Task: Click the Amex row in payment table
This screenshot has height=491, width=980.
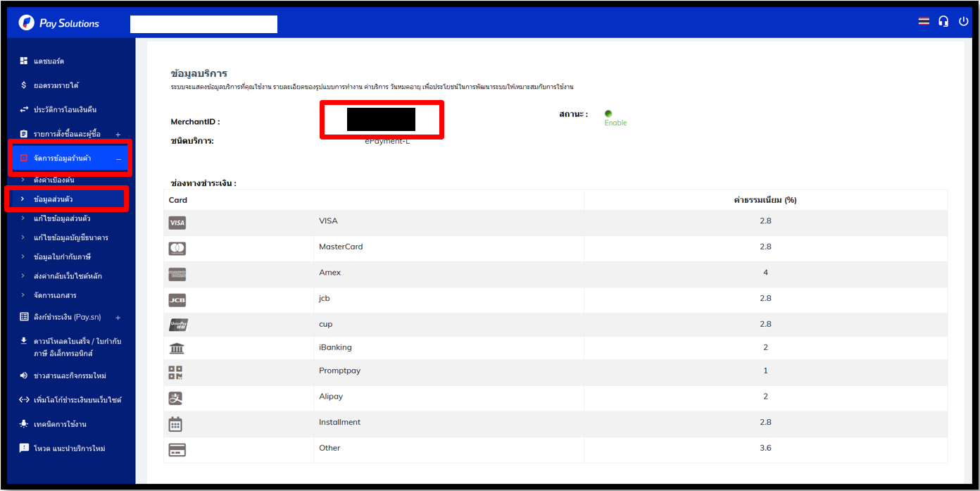Action: click(329, 273)
